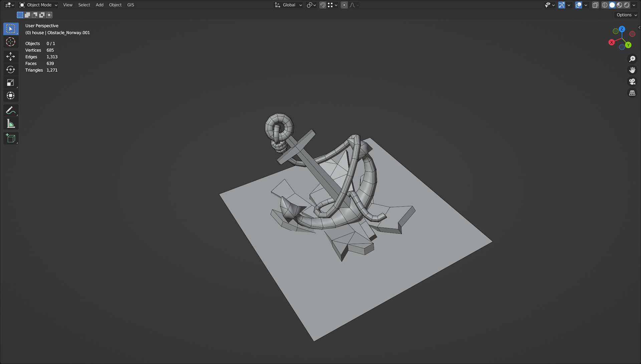Open the Add menu

tap(99, 5)
